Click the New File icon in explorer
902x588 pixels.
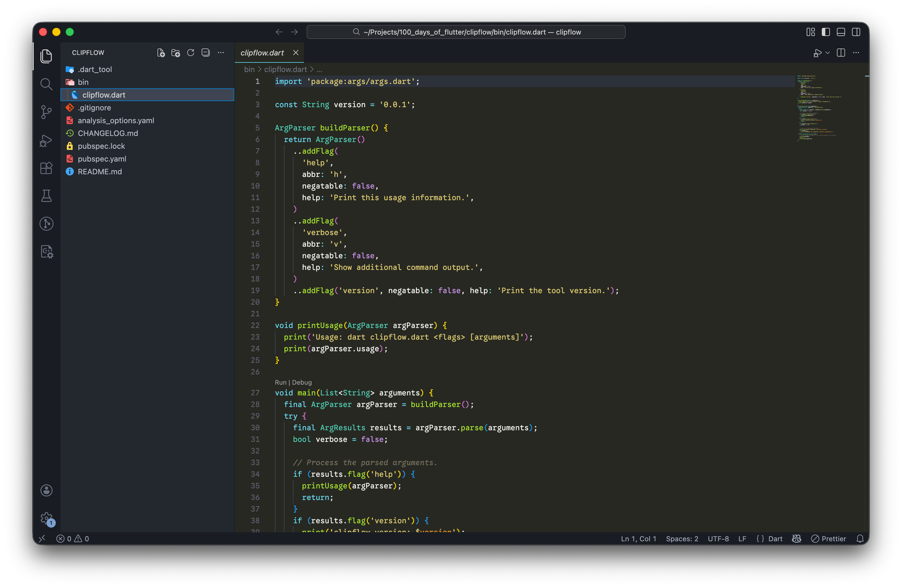[161, 53]
